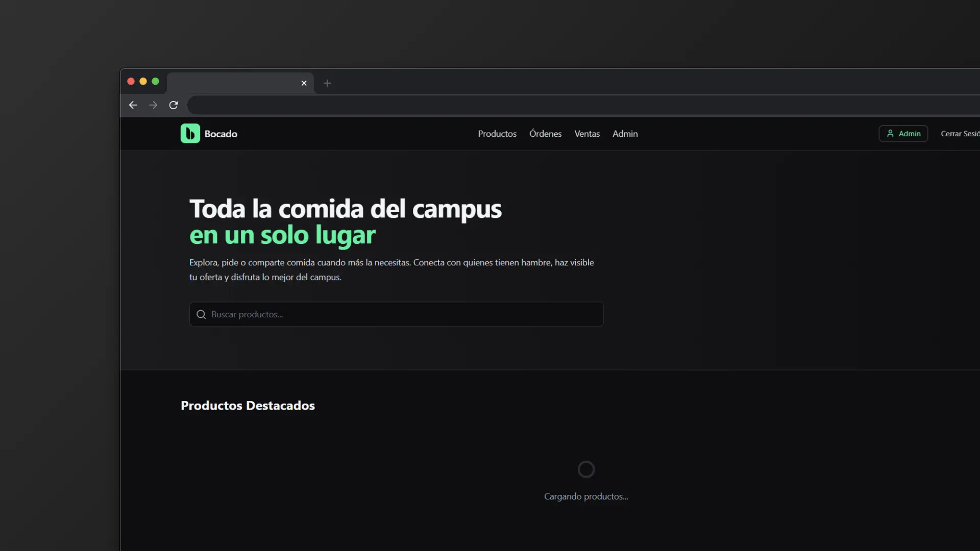Open a new browser tab

click(327, 83)
